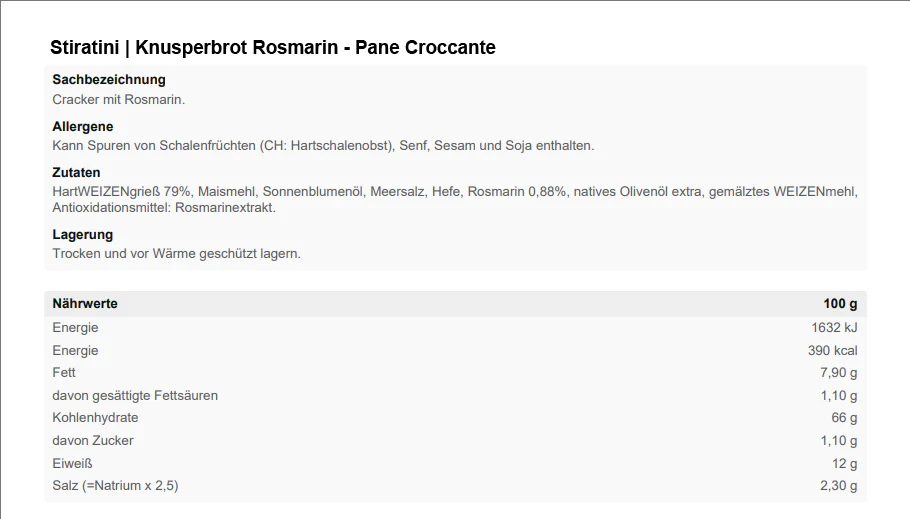Click the 390 kcal energy value
The height and width of the screenshot is (519, 910).
832,351
